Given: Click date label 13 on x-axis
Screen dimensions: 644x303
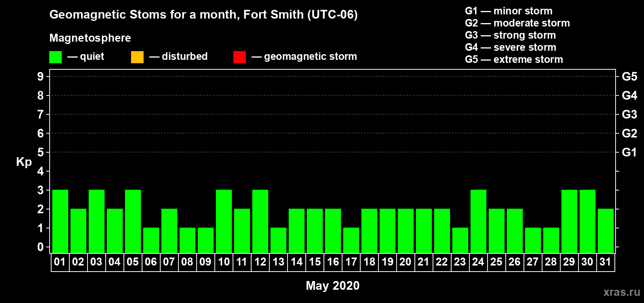Looking at the screenshot, I should tap(278, 262).
